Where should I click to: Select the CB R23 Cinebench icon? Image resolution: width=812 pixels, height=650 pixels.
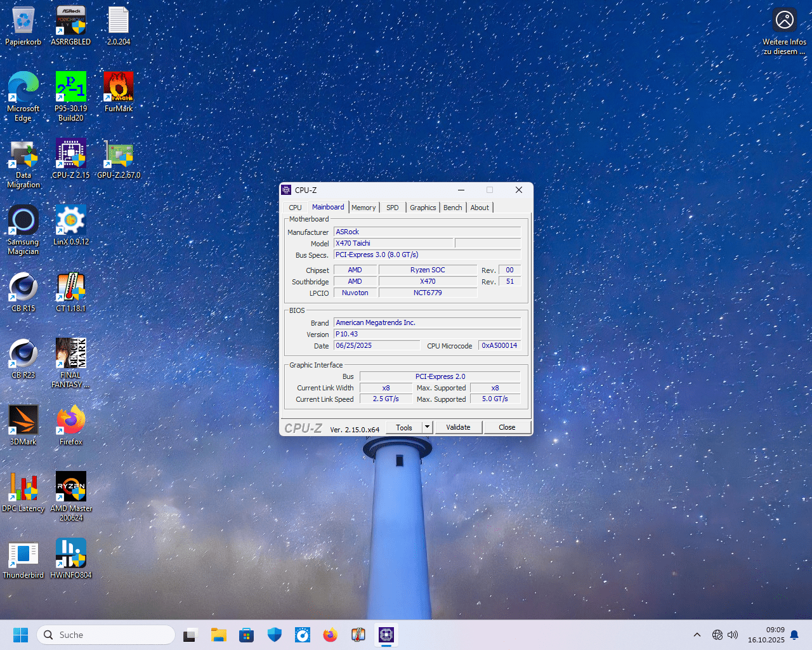[23, 354]
